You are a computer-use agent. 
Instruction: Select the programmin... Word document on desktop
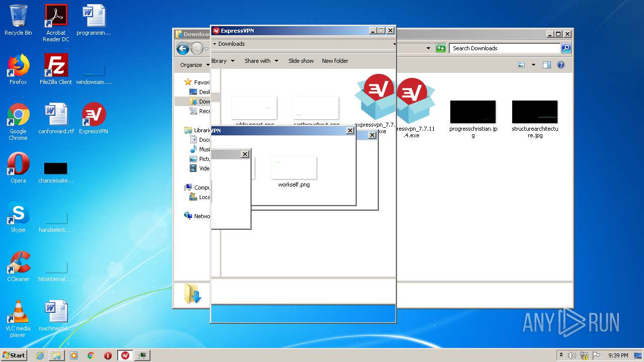click(x=94, y=20)
